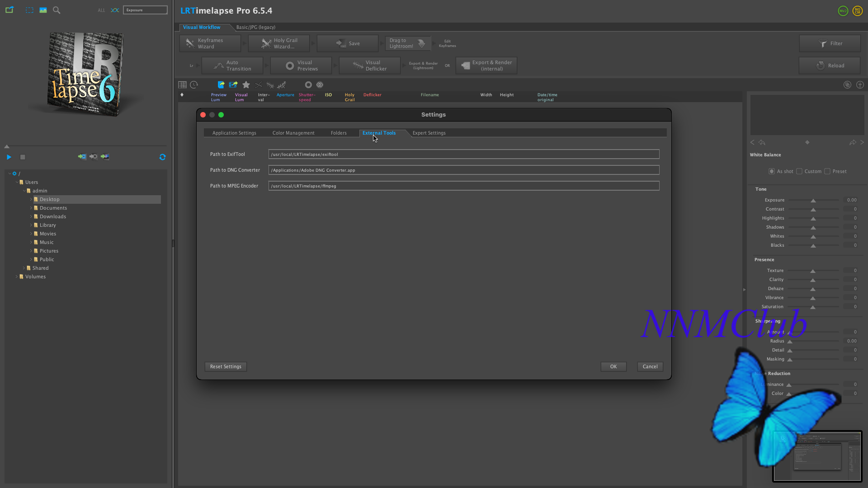The height and width of the screenshot is (488, 868).
Task: Click Cancel in the Settings dialog
Action: [x=650, y=366]
